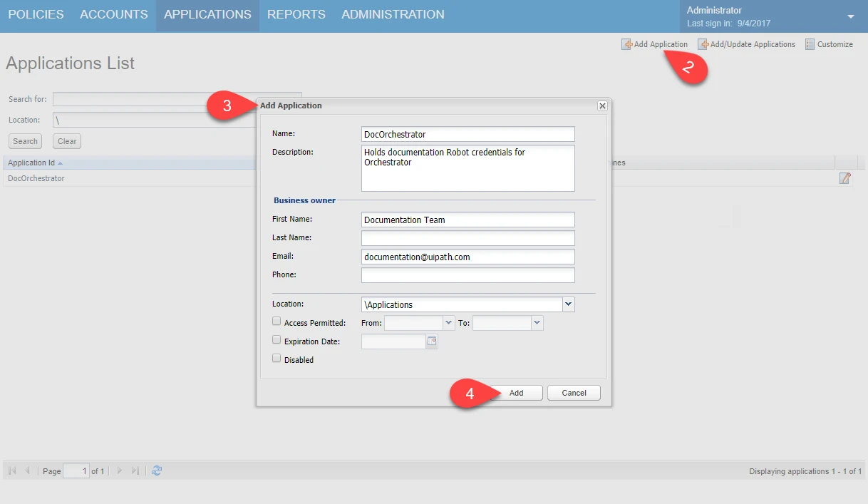Click the Administrator user name label
The width and height of the screenshot is (868, 504).
click(714, 11)
